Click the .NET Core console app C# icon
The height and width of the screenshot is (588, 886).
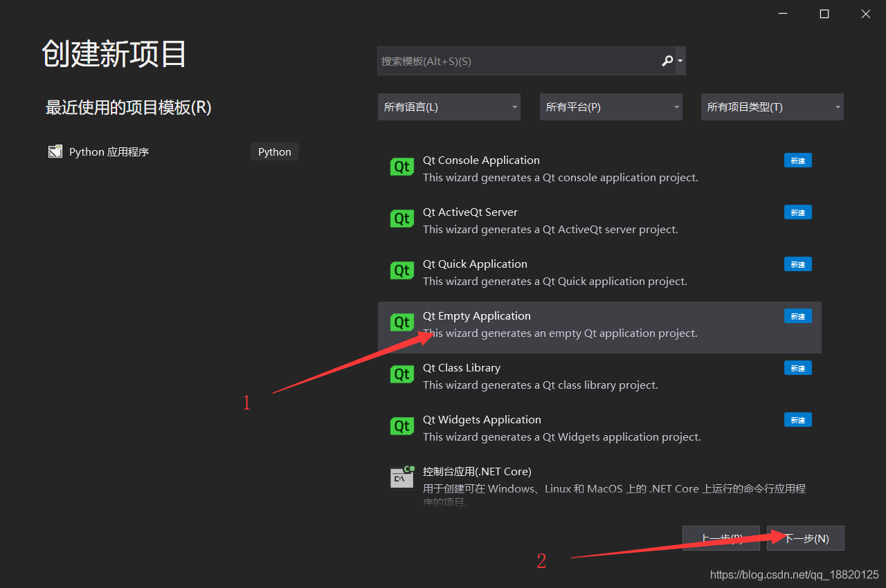point(402,477)
